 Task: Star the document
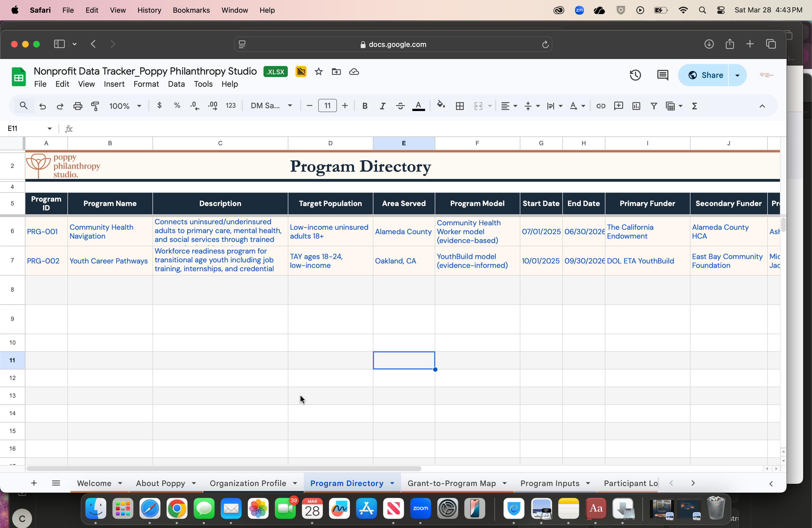318,72
